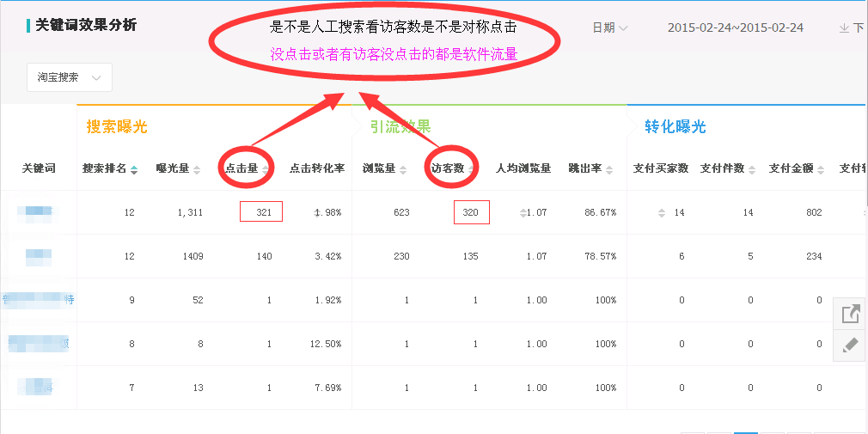Sort by 搜索排名 column arrows
This screenshot has height=434, width=868.
(x=134, y=169)
